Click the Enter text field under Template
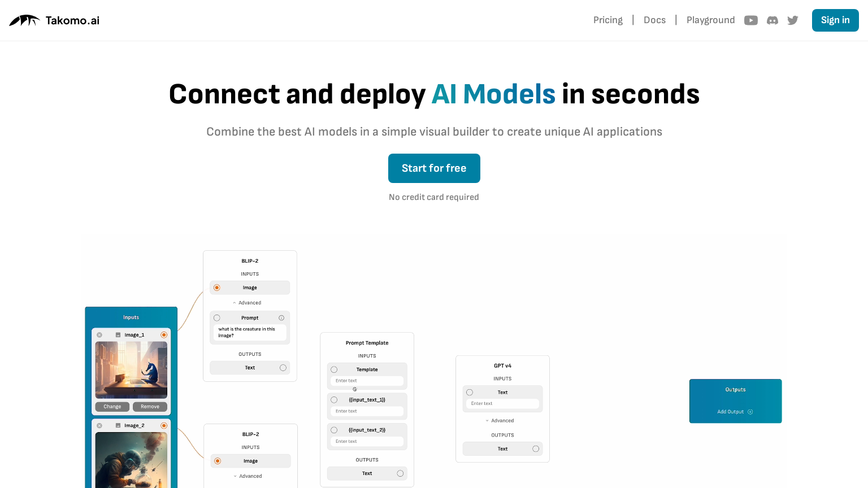This screenshot has width=868, height=488. pyautogui.click(x=367, y=381)
